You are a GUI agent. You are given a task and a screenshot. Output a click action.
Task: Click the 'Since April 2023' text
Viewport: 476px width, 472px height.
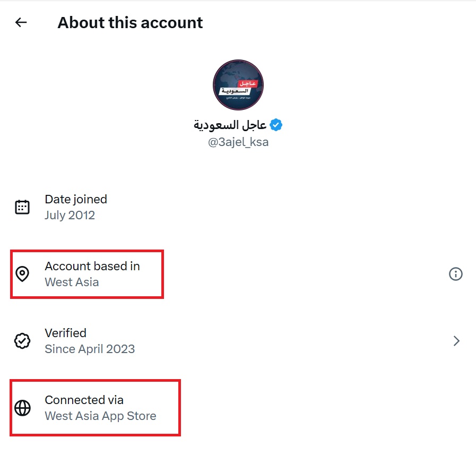tap(90, 349)
